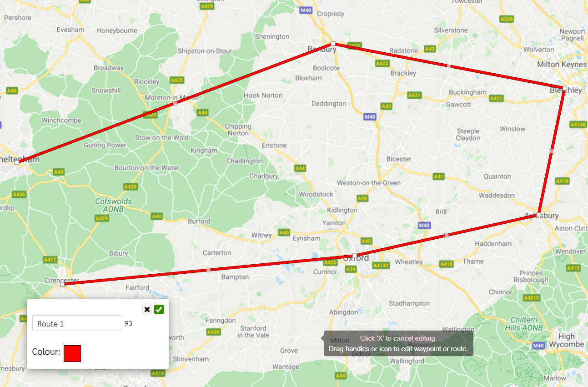Click the Route 1 name field
This screenshot has height=387, width=588.
click(77, 323)
